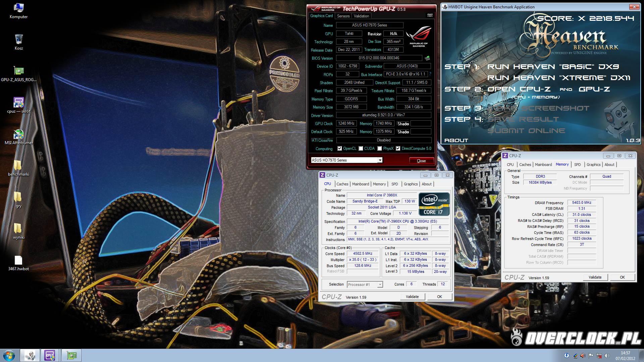Open the Komputer desktop icon
The height and width of the screenshot is (362, 644).
[x=19, y=11]
